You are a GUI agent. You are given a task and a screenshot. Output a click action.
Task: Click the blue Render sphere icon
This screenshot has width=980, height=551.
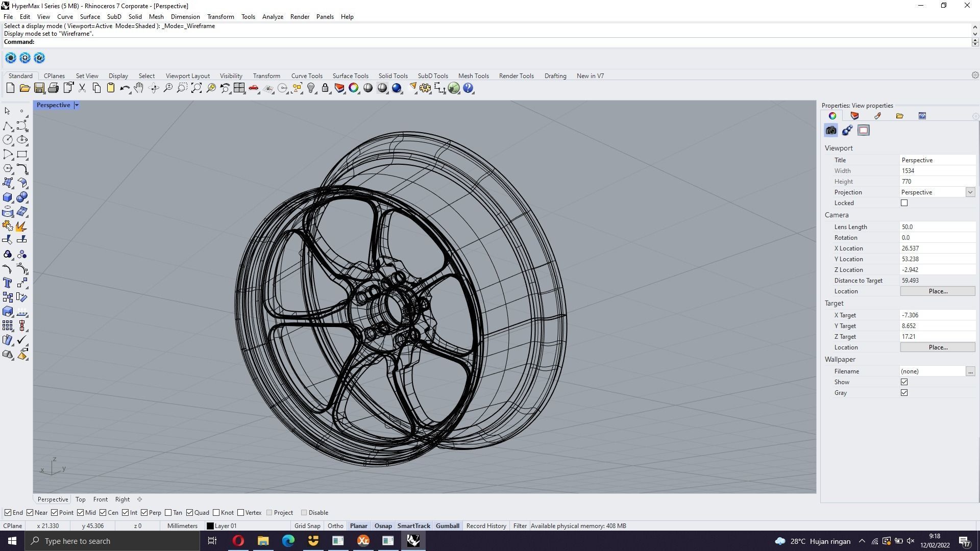tap(397, 88)
